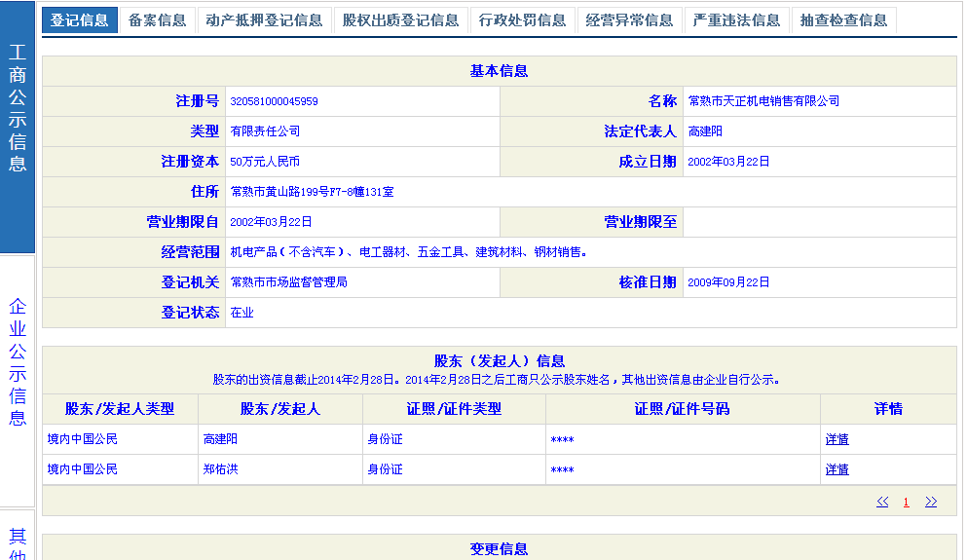
Task: Click the 证照/证件号码 column header
Action: click(682, 409)
